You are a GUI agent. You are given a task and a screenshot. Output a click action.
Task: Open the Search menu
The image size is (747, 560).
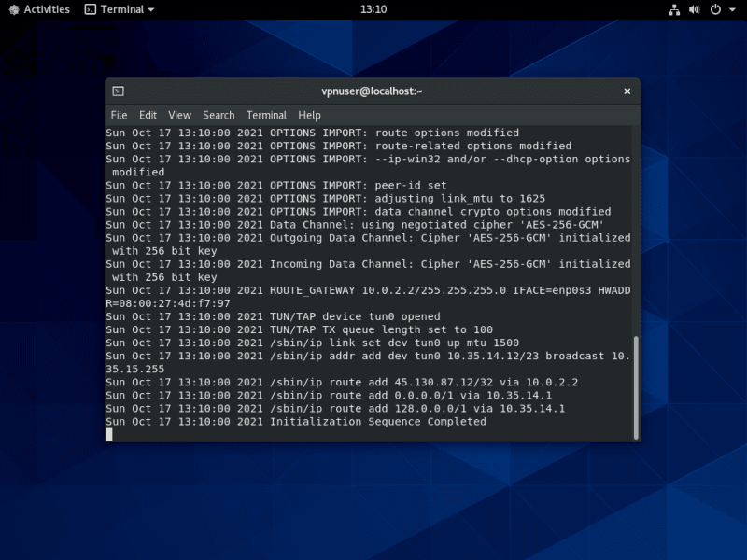click(x=218, y=115)
